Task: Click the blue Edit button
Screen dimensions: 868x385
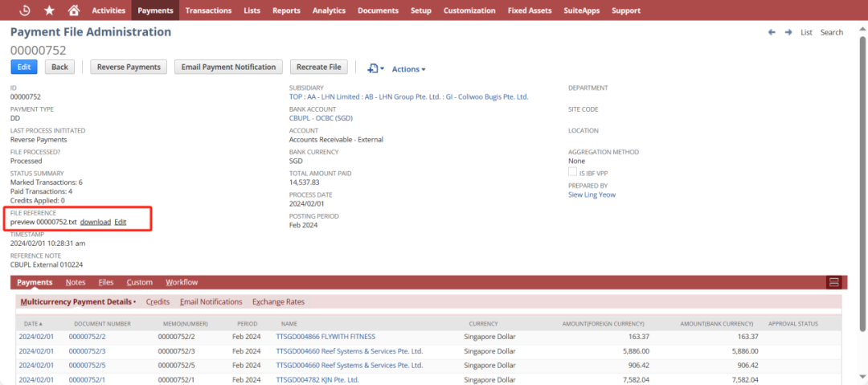Action: pos(24,67)
